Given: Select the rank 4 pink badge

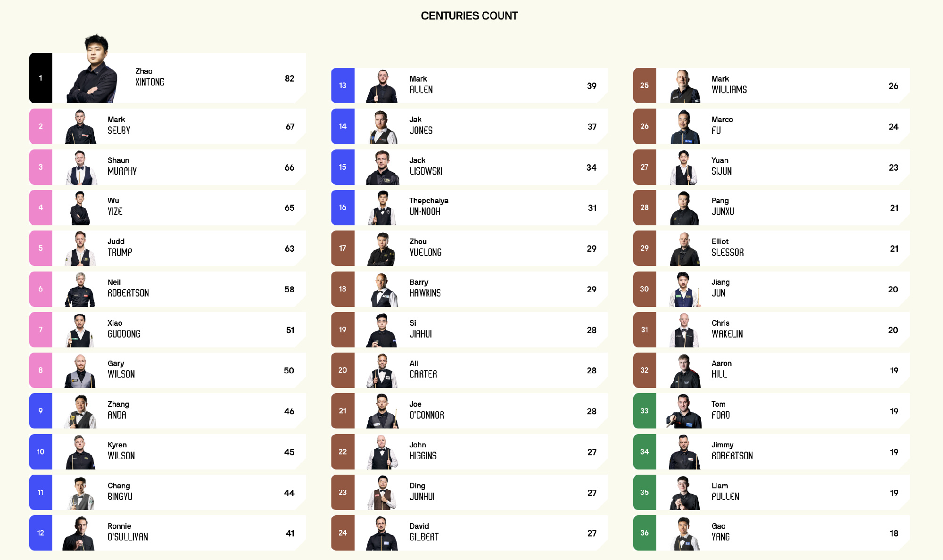Looking at the screenshot, I should pos(41,207).
